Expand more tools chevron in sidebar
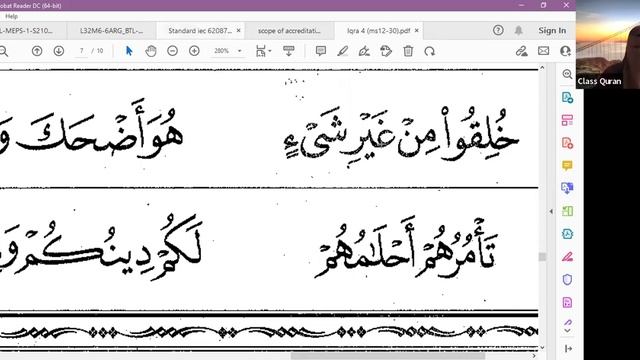This screenshot has height=360, width=640. click(x=567, y=331)
